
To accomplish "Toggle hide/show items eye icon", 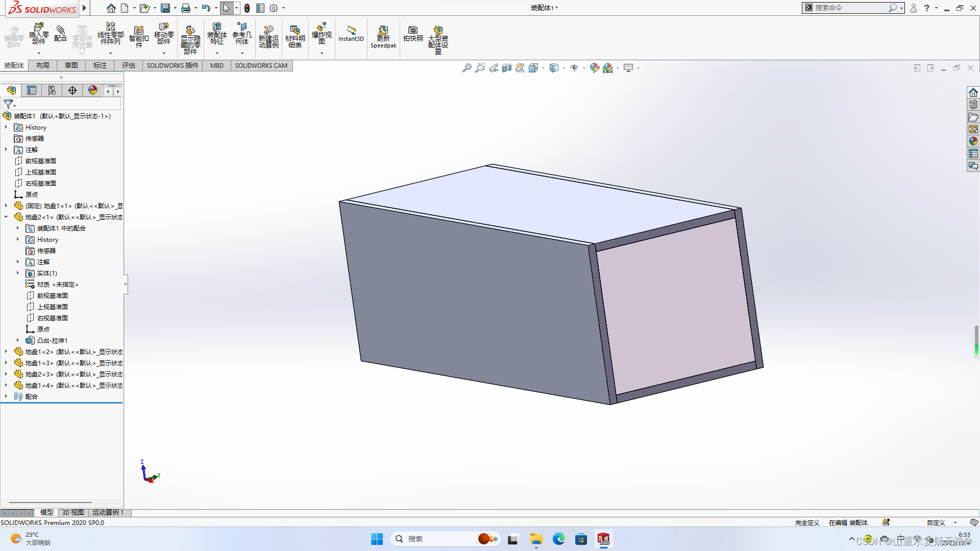I will point(574,68).
